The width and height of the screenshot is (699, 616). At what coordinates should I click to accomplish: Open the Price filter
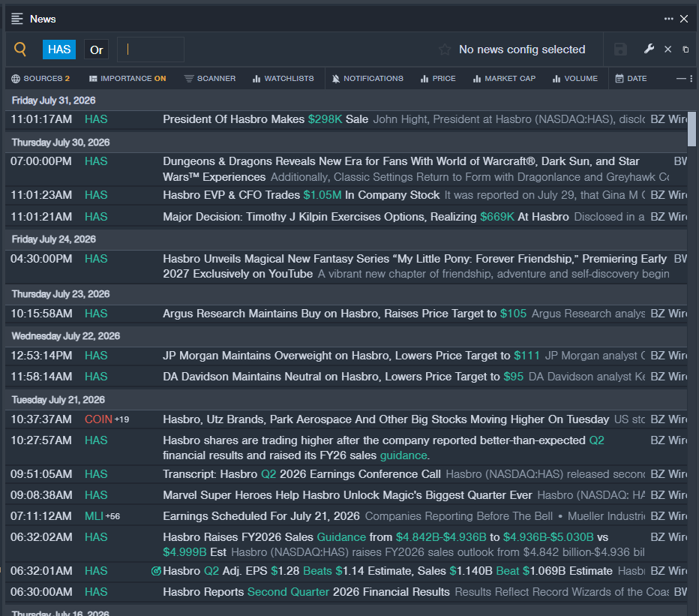tap(438, 79)
